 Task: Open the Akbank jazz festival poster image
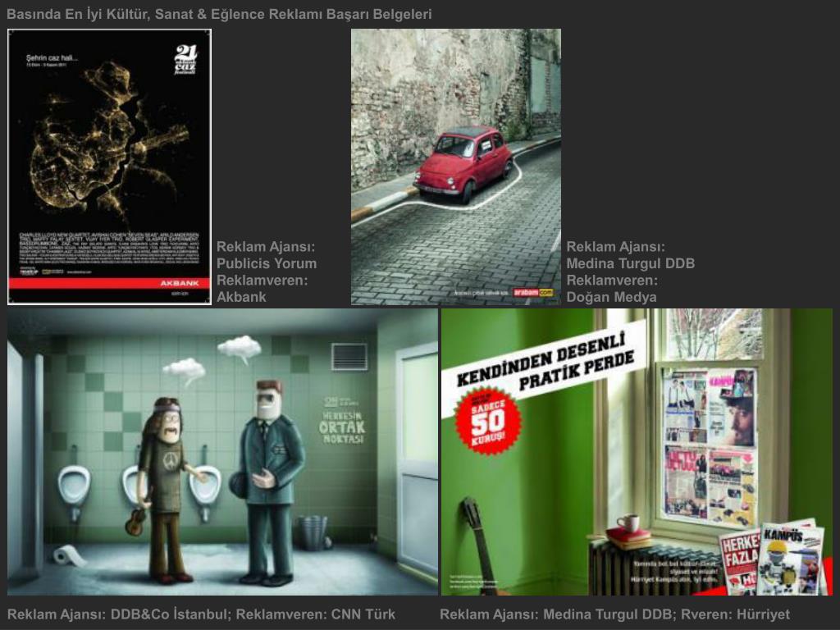click(x=109, y=167)
